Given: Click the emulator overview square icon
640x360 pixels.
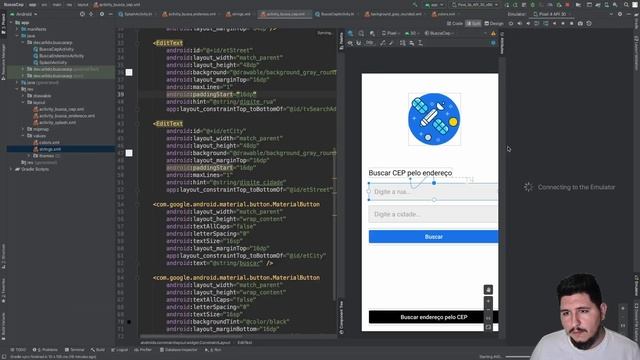Looking at the screenshot, I should (571, 24).
